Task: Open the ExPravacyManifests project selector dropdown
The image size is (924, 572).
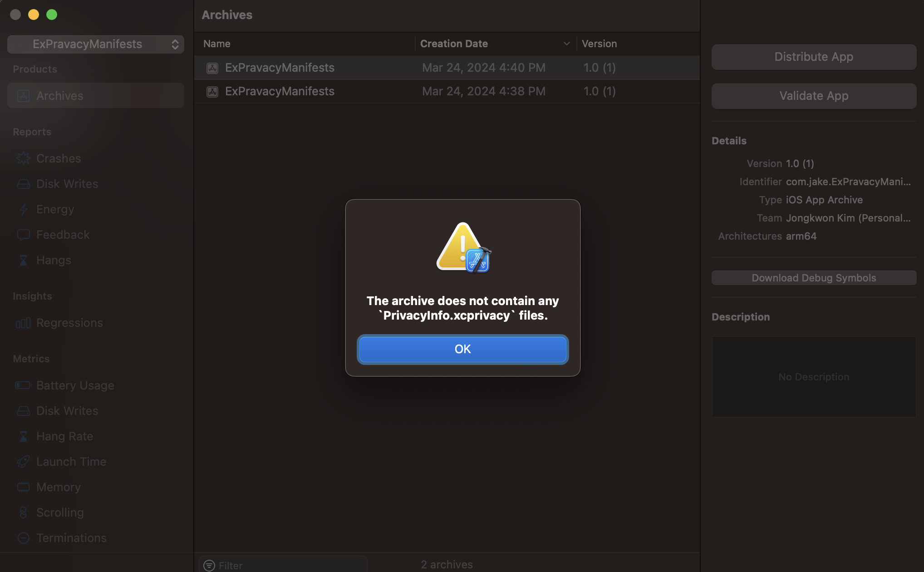Action: [96, 44]
